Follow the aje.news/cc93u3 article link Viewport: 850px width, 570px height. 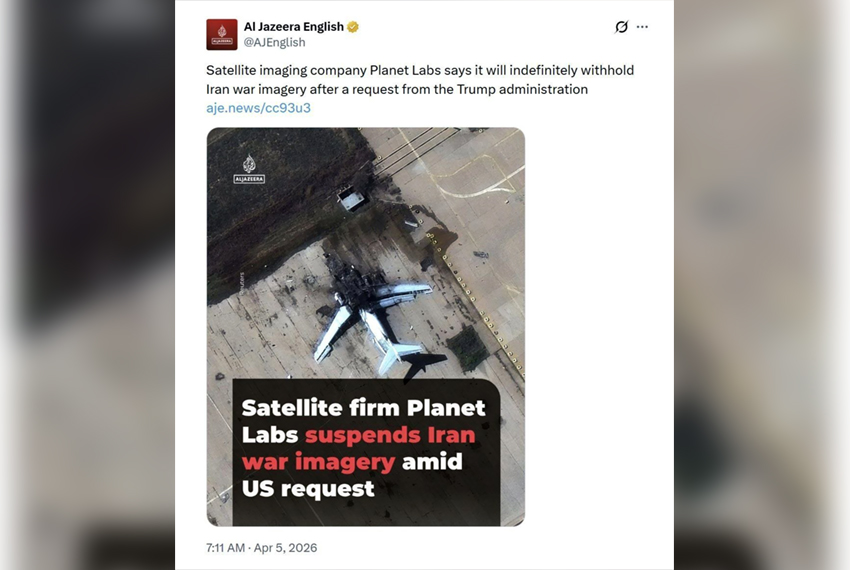259,108
